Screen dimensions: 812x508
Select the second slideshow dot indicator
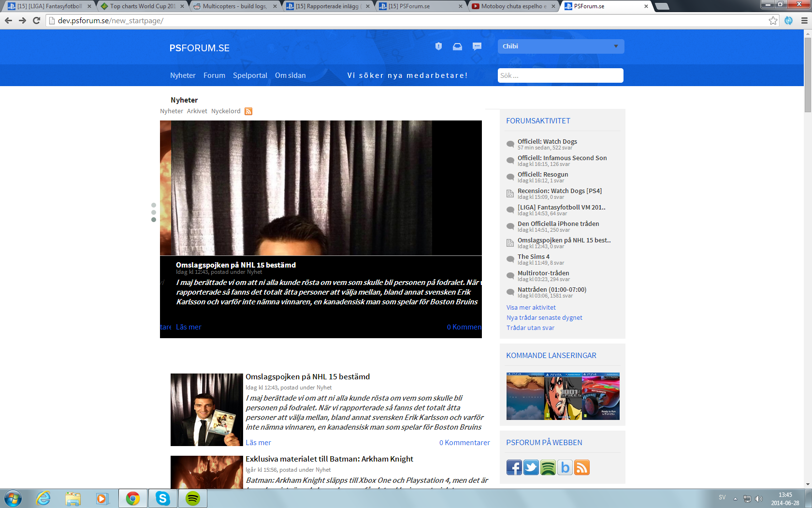[x=154, y=212]
